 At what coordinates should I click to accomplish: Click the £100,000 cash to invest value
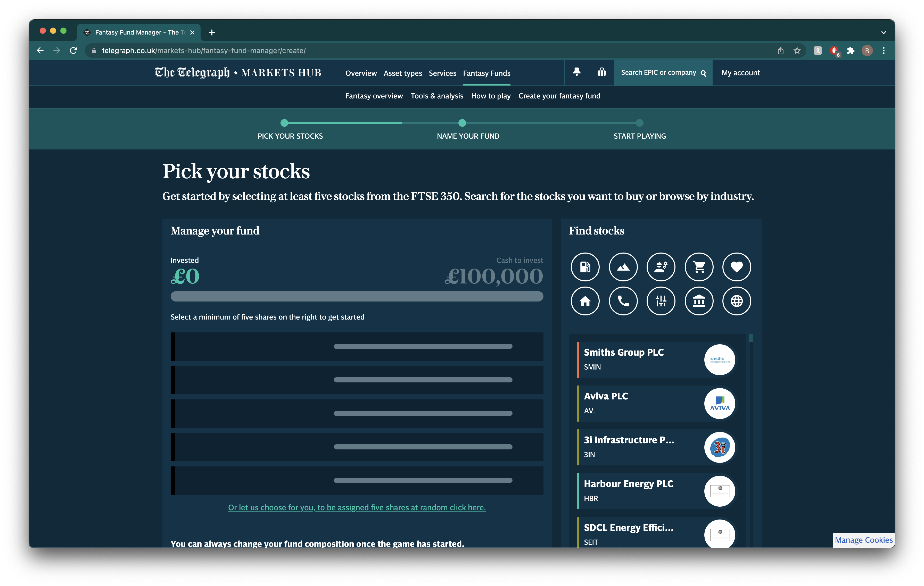[x=493, y=277]
